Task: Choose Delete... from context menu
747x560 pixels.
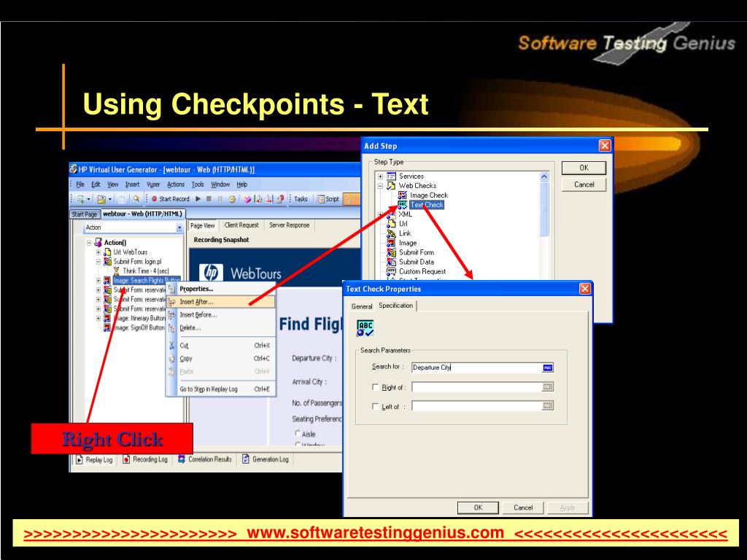Action: click(220, 327)
